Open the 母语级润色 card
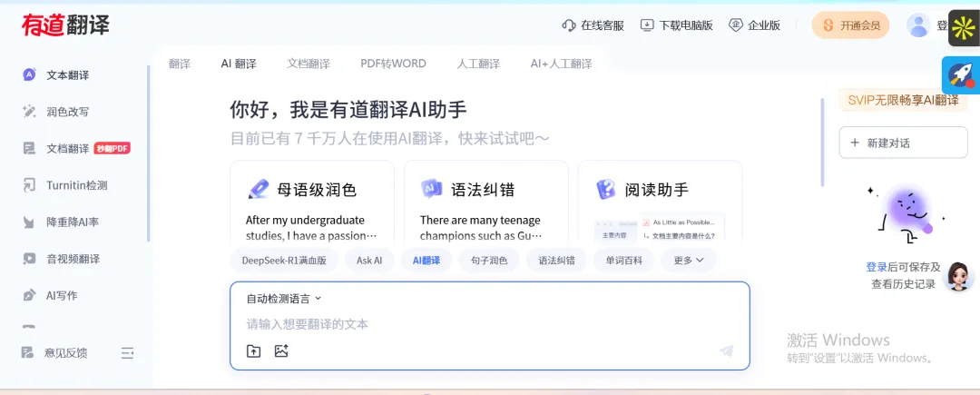 (312, 202)
